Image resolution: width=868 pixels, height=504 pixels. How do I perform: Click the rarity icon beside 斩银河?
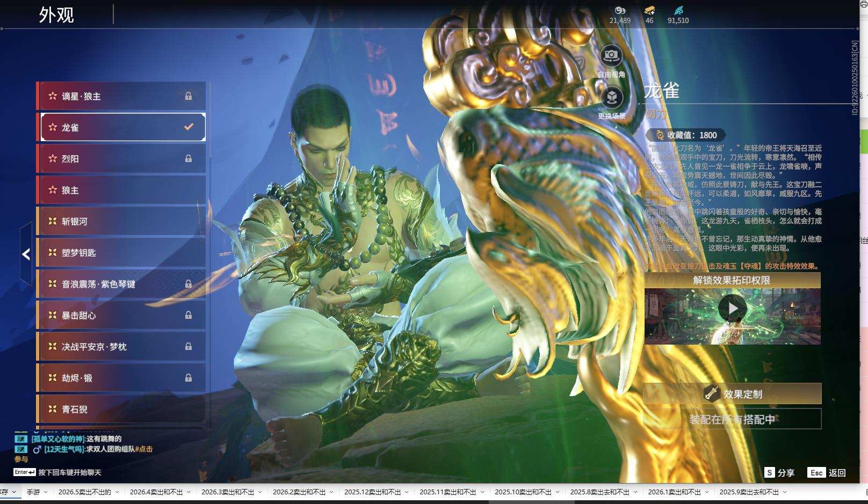53,221
